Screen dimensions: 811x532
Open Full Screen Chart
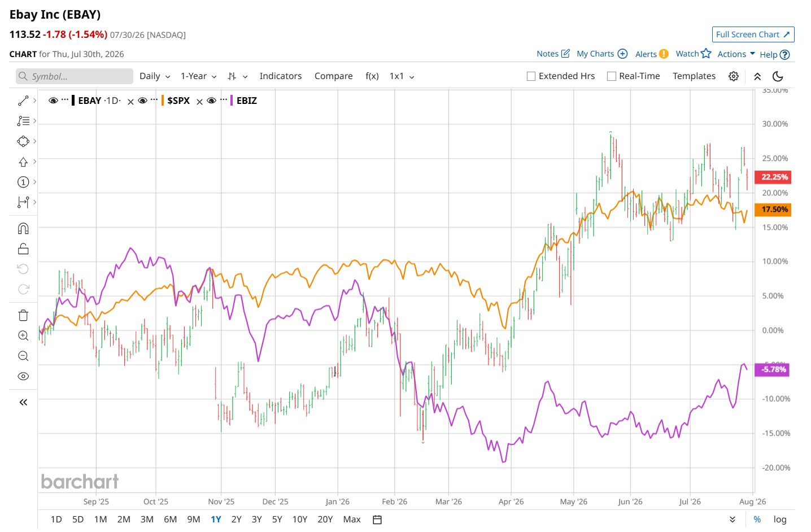tap(753, 34)
